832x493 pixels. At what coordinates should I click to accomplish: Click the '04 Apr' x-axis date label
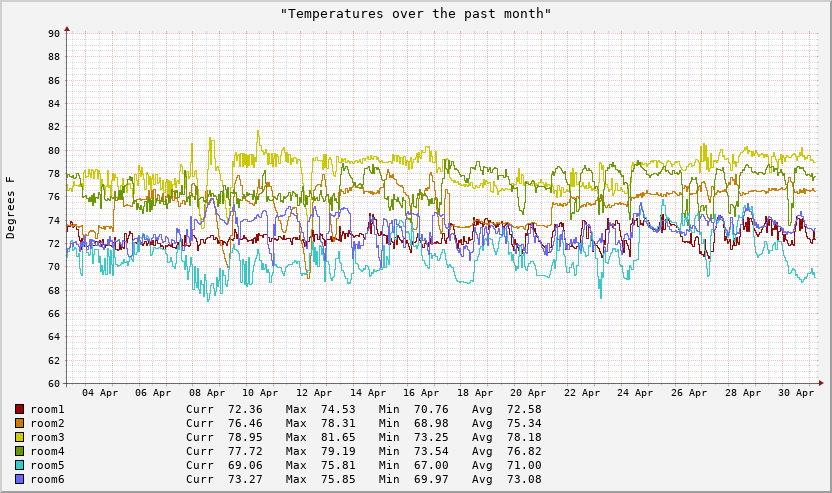point(100,393)
